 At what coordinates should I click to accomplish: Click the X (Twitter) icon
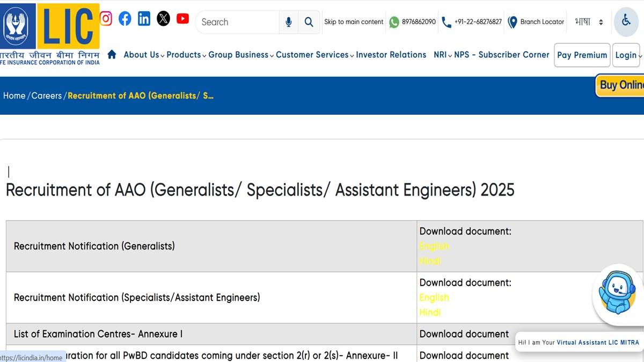coord(163,19)
